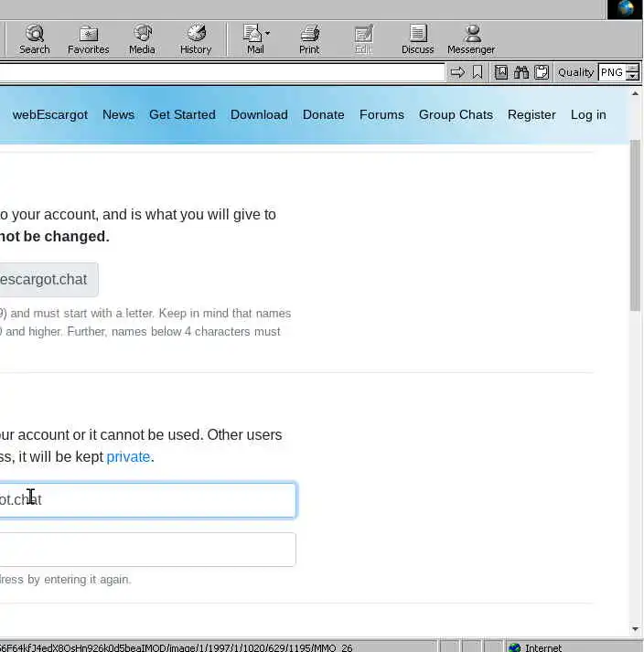
Task: Follow the blue 'private' link
Action: click(128, 457)
